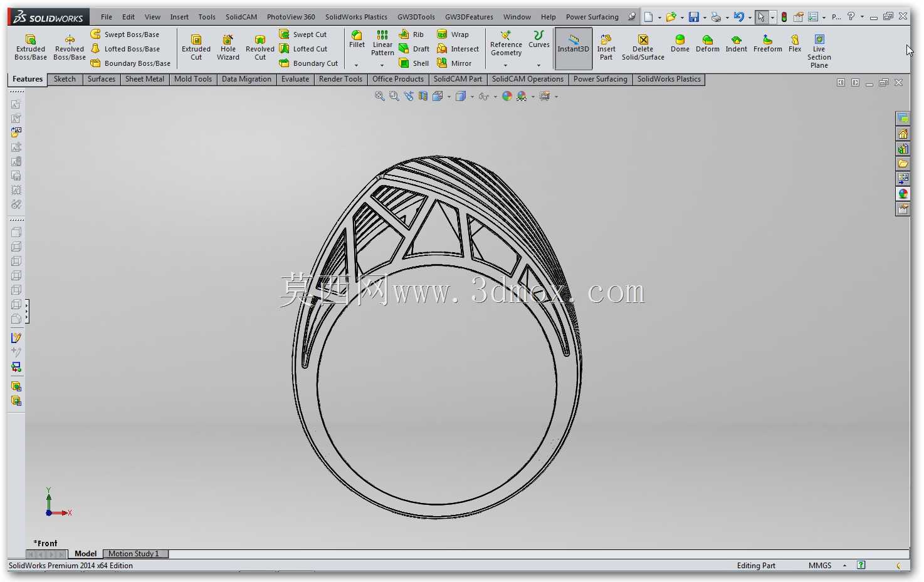Expand the left panel flyout handle
The height and width of the screenshot is (582, 924).
(26, 312)
